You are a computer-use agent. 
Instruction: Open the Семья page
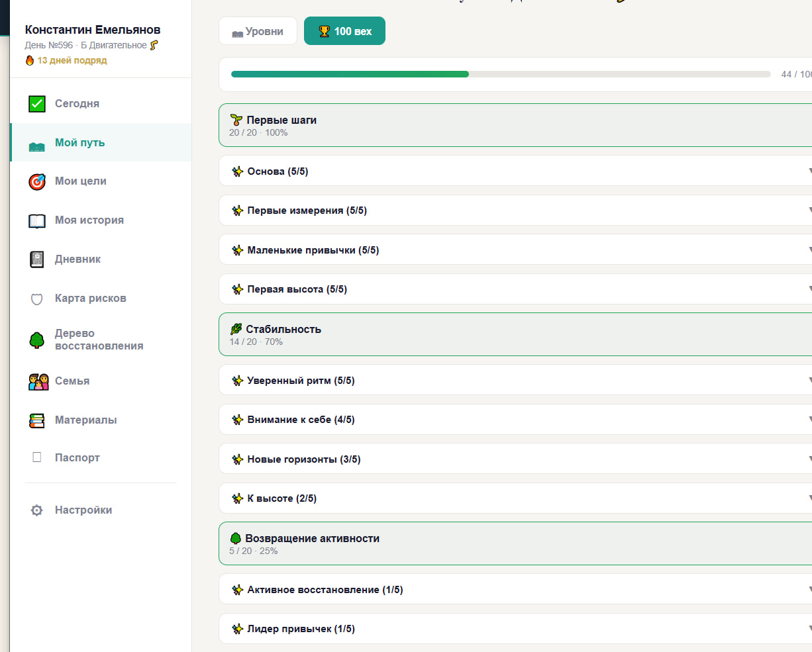click(101, 381)
